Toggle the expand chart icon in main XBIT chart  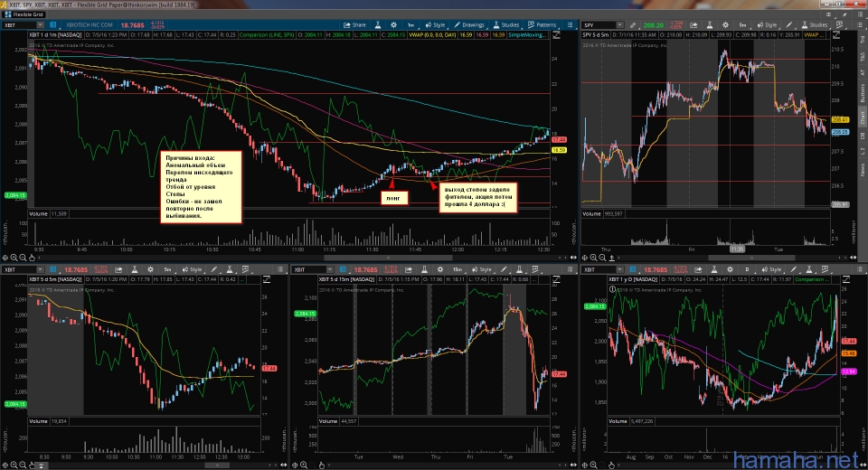coord(556,34)
